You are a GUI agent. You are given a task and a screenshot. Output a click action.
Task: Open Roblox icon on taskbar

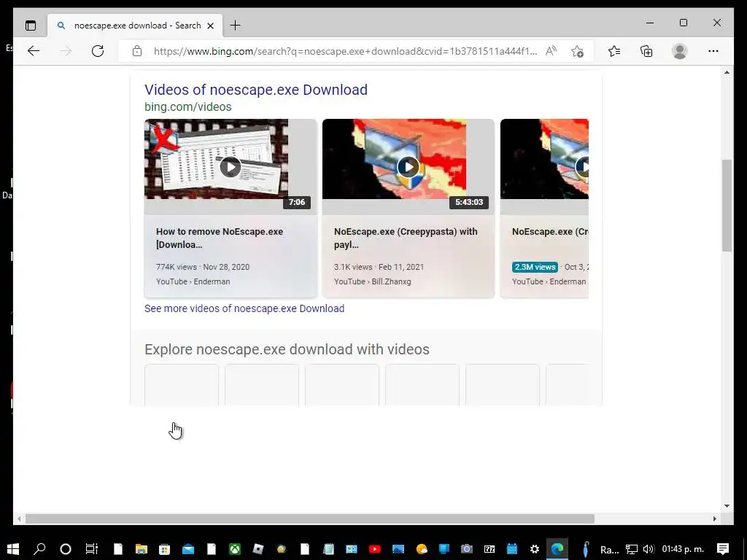(x=258, y=549)
